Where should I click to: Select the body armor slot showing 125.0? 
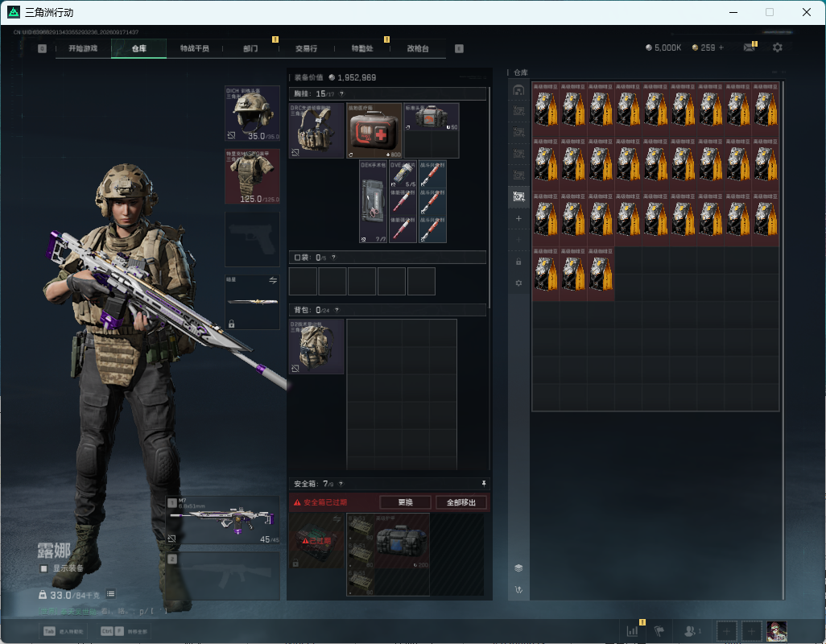pos(252,176)
